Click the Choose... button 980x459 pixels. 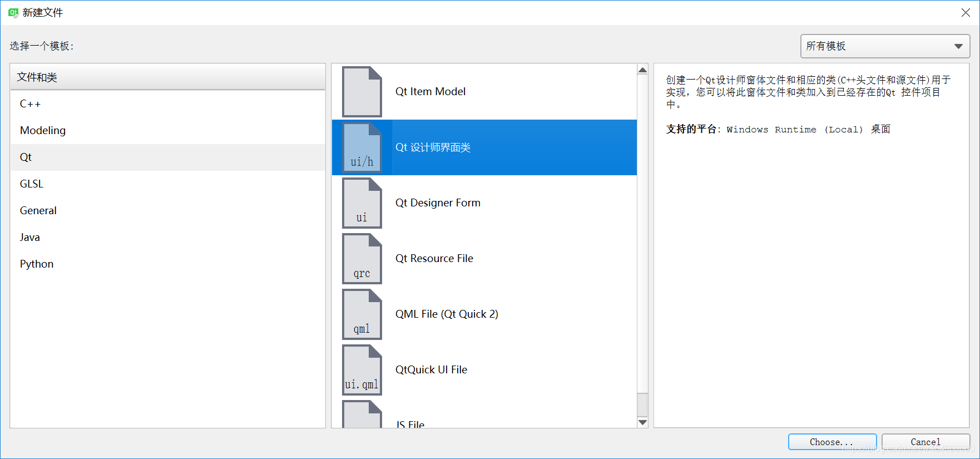[832, 442]
